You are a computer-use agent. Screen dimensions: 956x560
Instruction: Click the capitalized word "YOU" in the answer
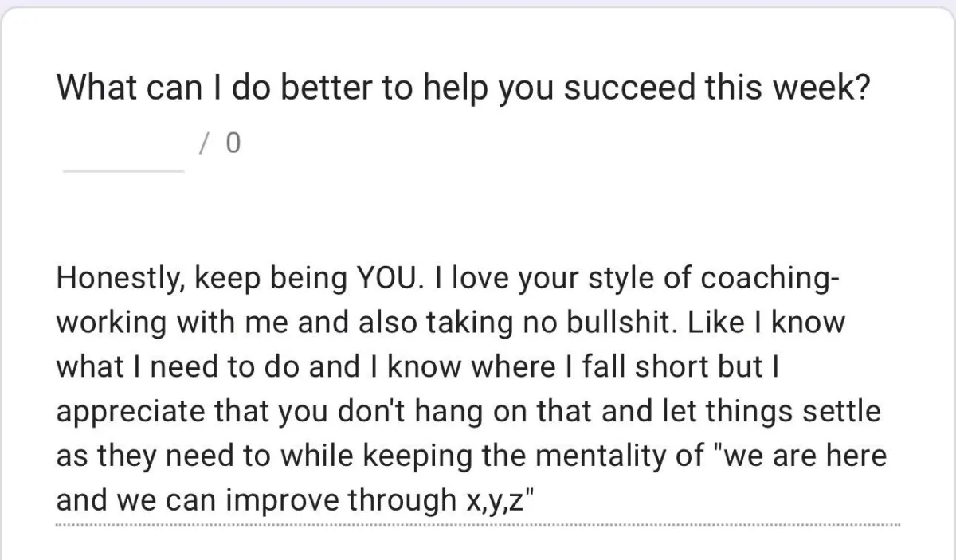tap(383, 279)
